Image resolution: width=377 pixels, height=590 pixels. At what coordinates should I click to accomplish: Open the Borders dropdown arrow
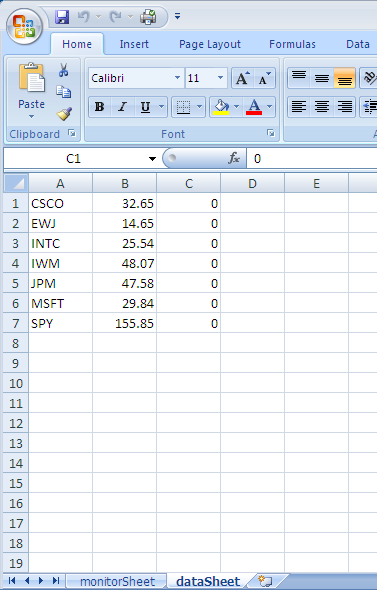[x=199, y=107]
